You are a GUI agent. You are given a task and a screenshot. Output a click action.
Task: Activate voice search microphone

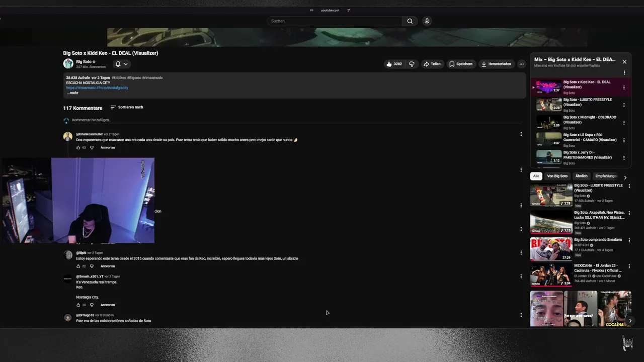(x=427, y=21)
